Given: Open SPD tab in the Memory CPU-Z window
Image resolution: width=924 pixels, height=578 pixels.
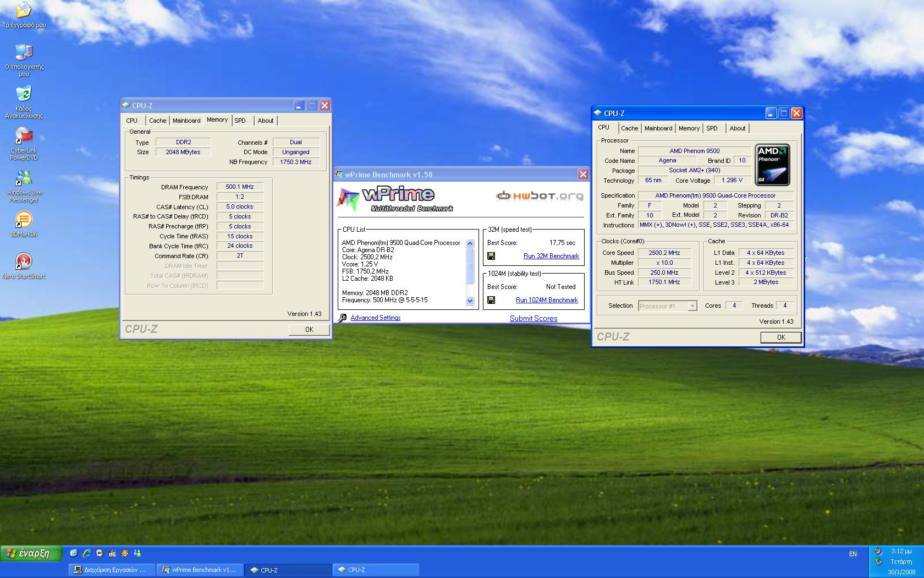Looking at the screenshot, I should point(240,121).
